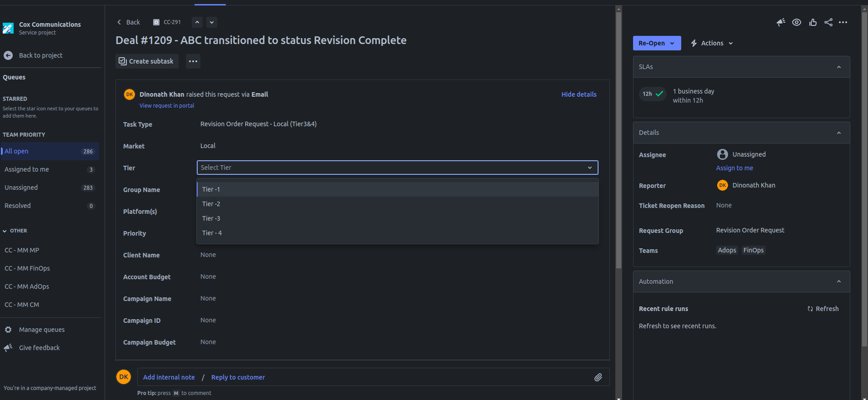Toggle the watch eye icon
Viewport: 868px width, 400px height.
pos(797,22)
